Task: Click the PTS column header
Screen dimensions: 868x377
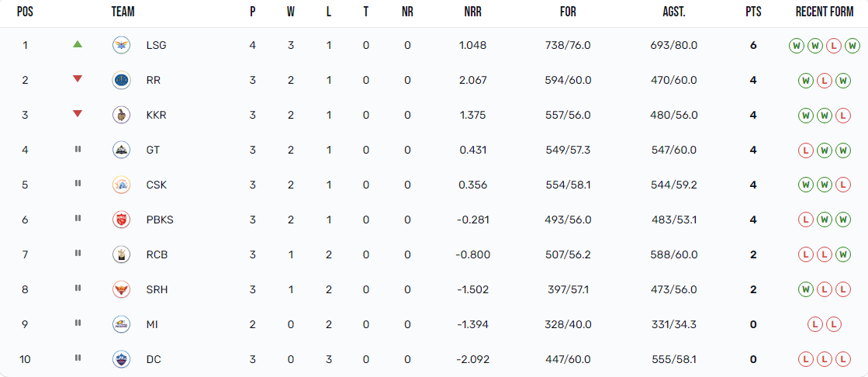Action: coord(752,12)
